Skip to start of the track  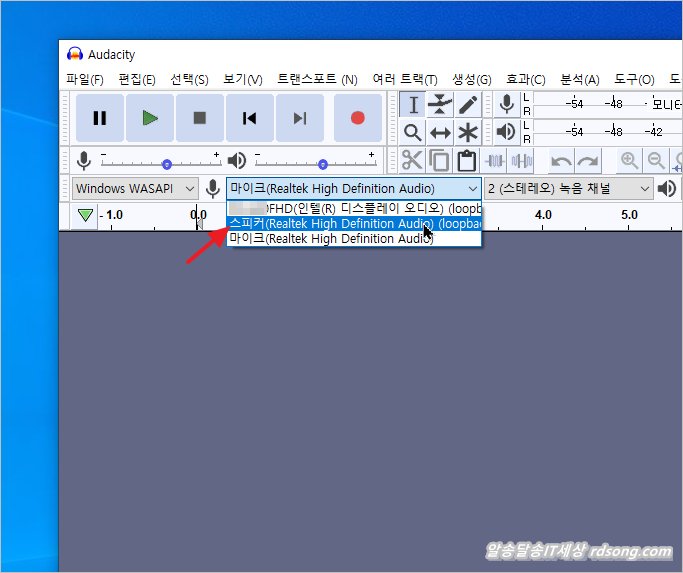pyautogui.click(x=250, y=118)
